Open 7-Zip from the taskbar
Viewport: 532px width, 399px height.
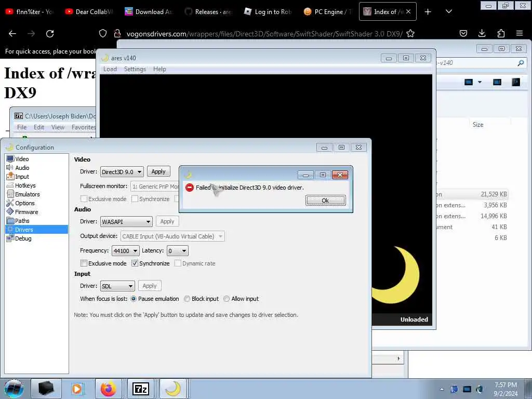(x=141, y=389)
